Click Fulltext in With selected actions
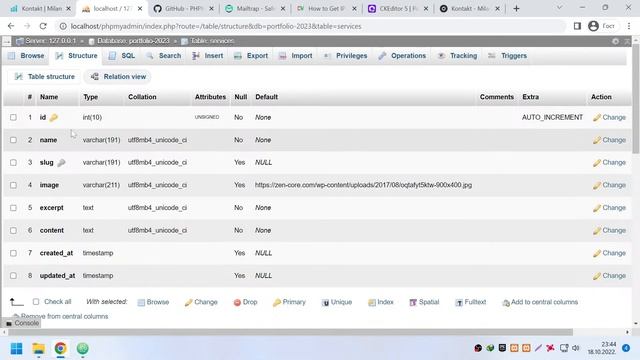 (471, 302)
